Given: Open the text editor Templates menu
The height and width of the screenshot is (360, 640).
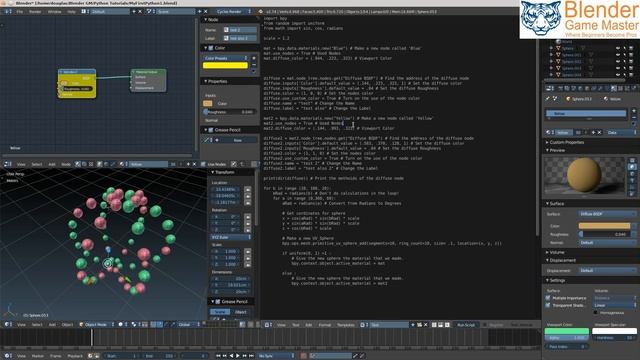Looking at the screenshot, I should (x=346, y=325).
